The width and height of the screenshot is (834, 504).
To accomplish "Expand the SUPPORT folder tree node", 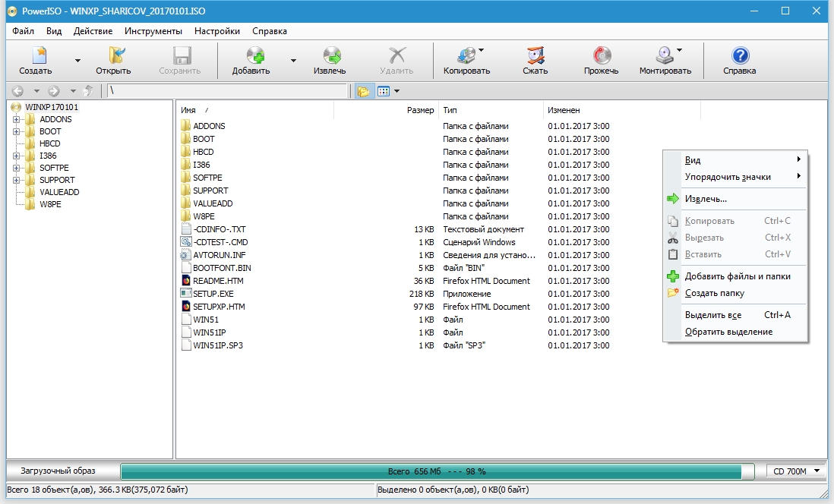I will pyautogui.click(x=16, y=180).
